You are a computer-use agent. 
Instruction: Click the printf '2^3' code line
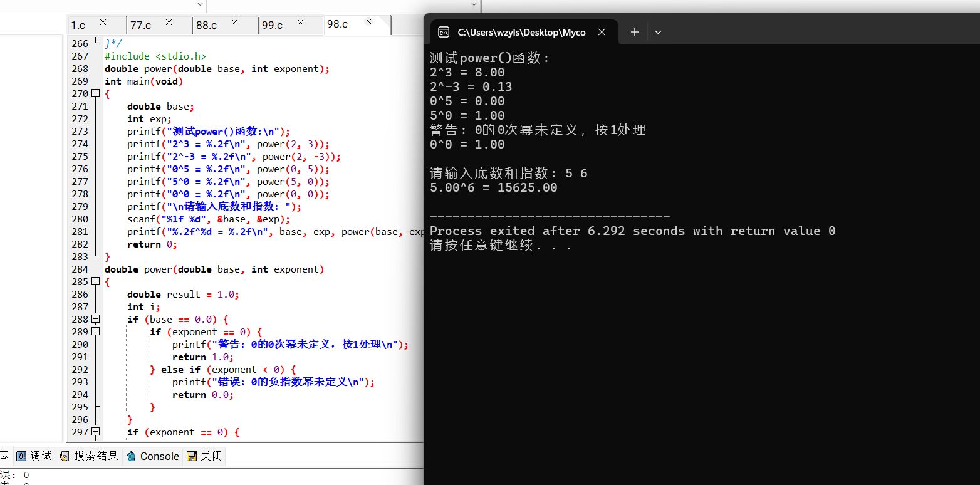coord(228,144)
